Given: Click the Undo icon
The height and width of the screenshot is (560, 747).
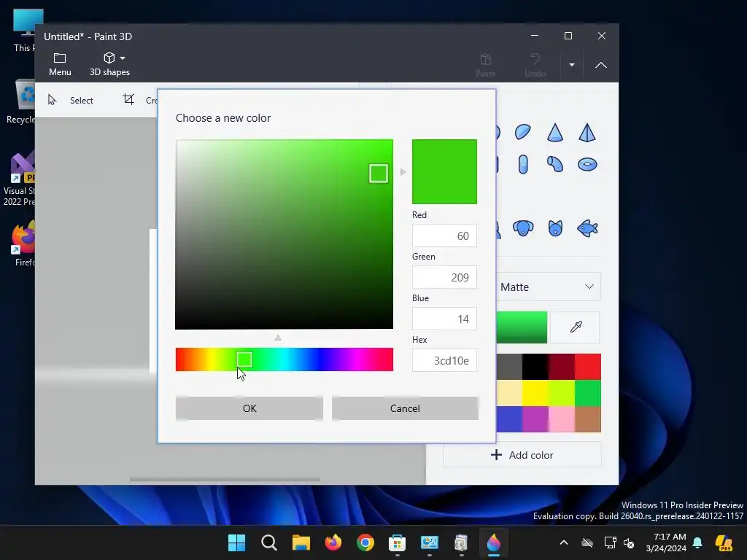Looking at the screenshot, I should click(535, 59).
